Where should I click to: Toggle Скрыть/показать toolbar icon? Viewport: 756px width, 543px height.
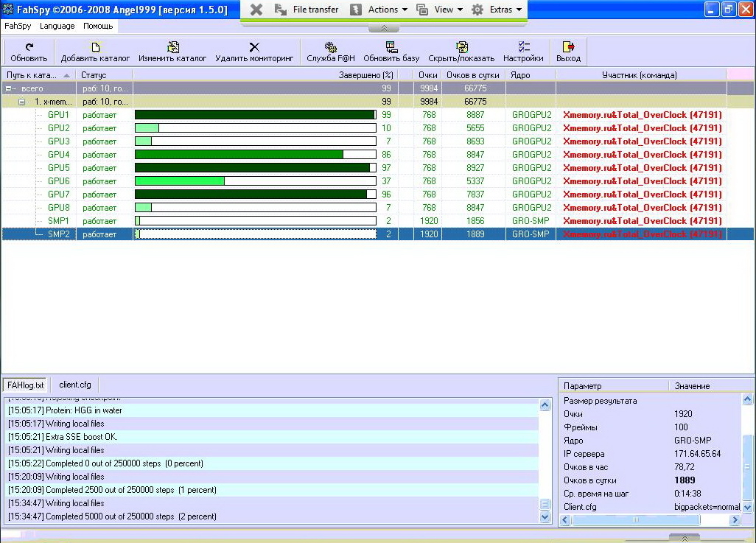461,47
